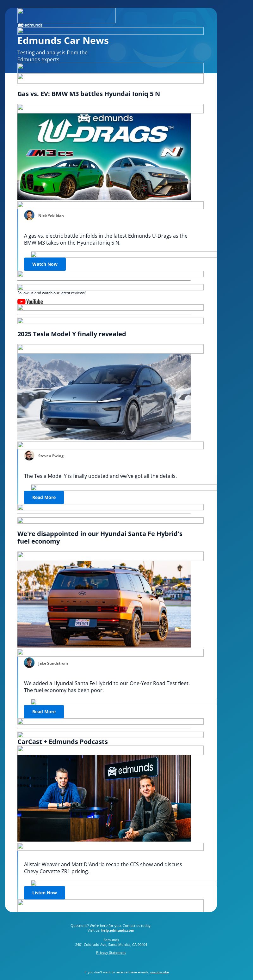Click Nick Yekikian's author avatar
The image size is (253, 980).
coord(29,215)
